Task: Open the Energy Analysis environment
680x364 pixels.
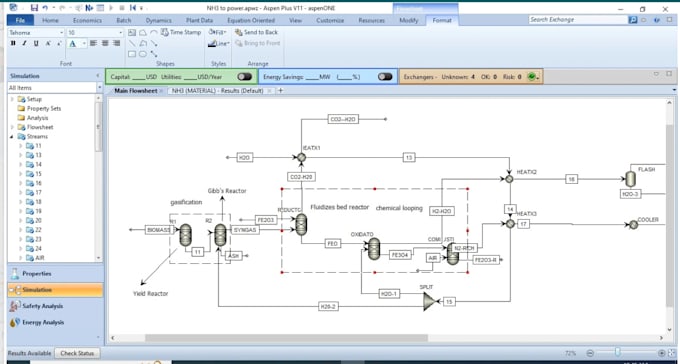Action: pos(55,322)
